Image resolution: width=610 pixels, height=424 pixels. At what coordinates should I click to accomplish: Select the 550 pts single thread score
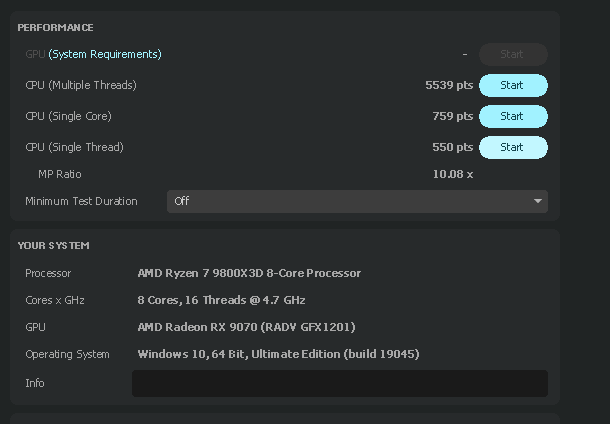[452, 147]
